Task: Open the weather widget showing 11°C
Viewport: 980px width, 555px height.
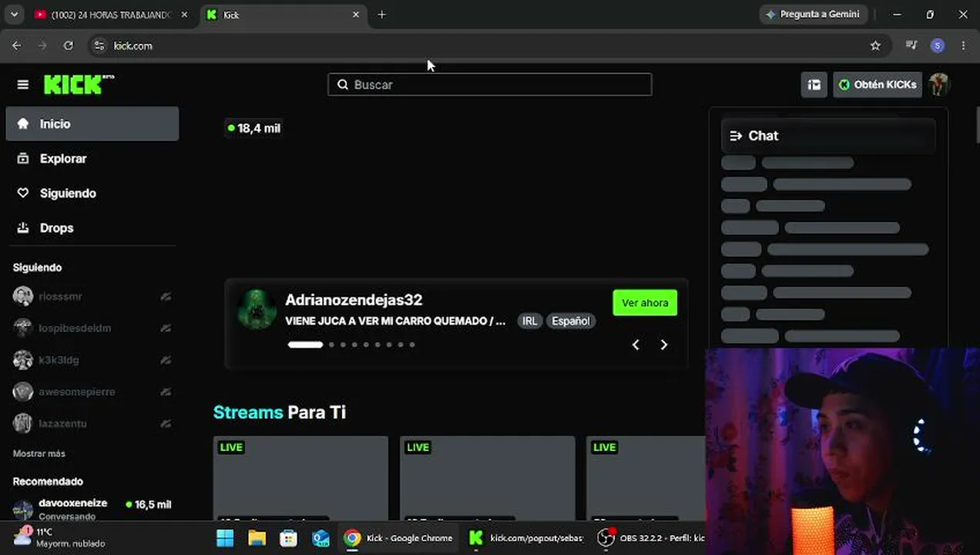Action: (x=59, y=537)
